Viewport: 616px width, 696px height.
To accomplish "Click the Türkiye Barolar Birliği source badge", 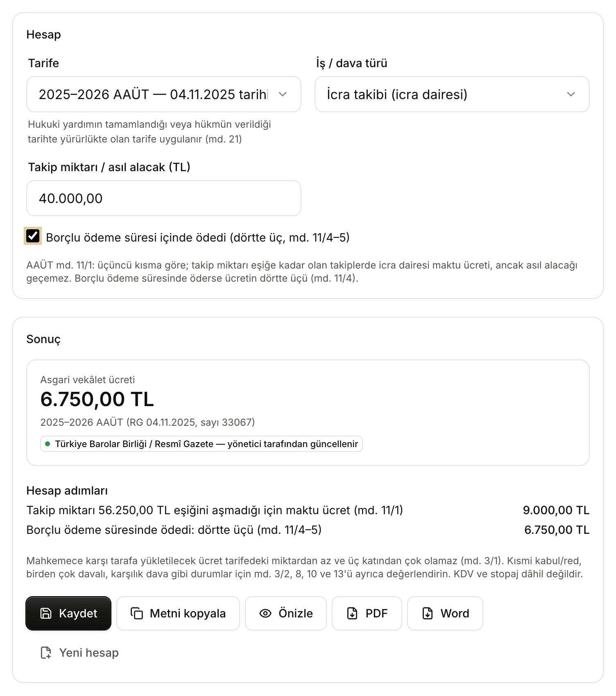I will [202, 444].
